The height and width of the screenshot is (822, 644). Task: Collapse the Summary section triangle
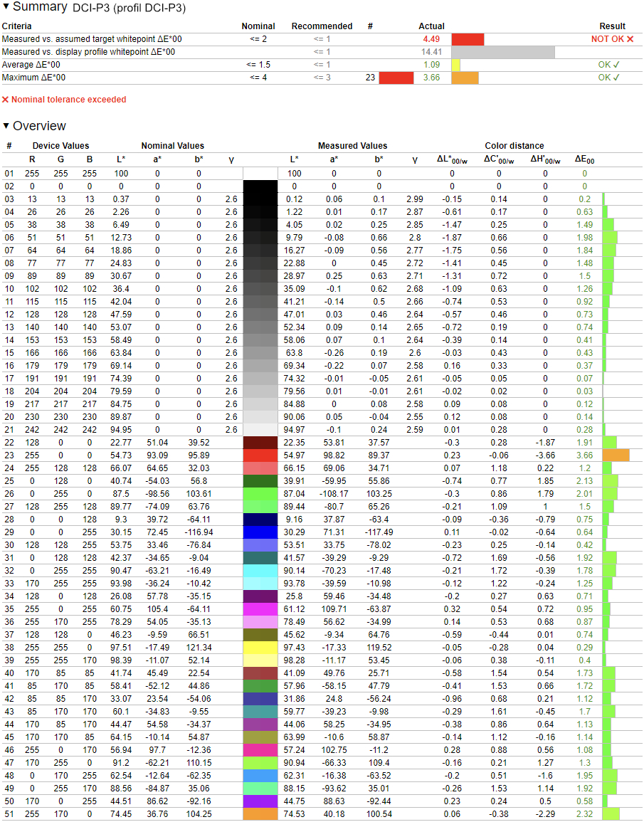(x=6, y=7)
